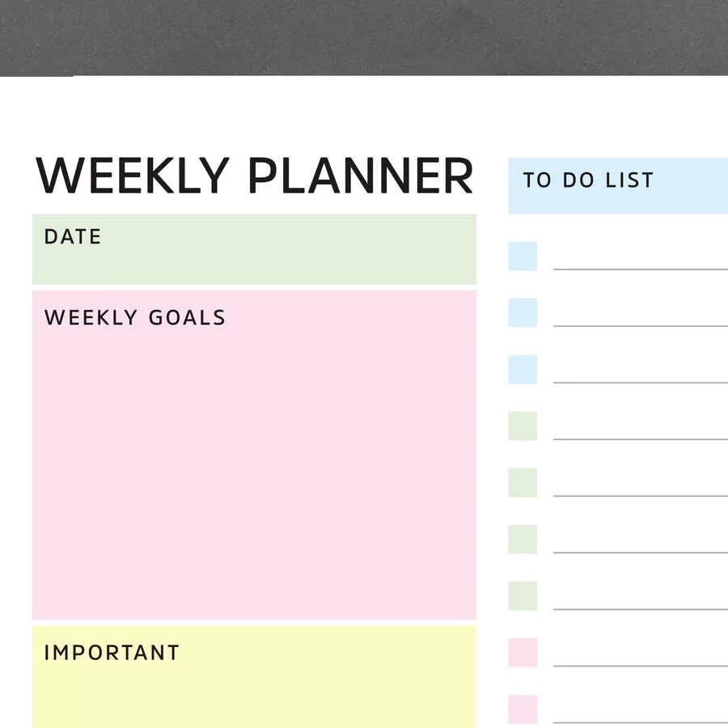
Task: Check the first blue to-do checkbox
Action: pos(523,256)
